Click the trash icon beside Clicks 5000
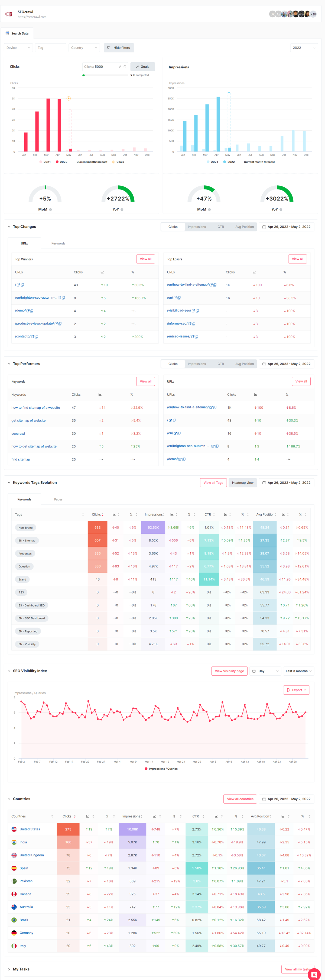325x980 pixels. 125,67
